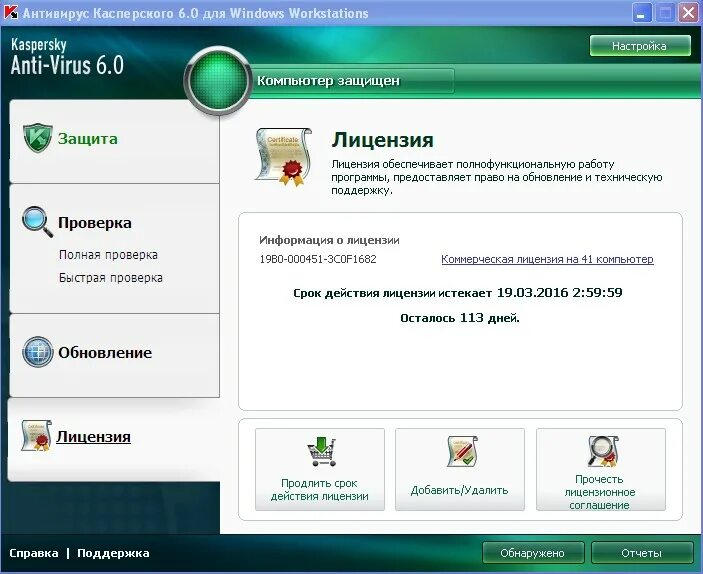Click the Информация о лицензии heading
The height and width of the screenshot is (574, 703).
point(329,240)
